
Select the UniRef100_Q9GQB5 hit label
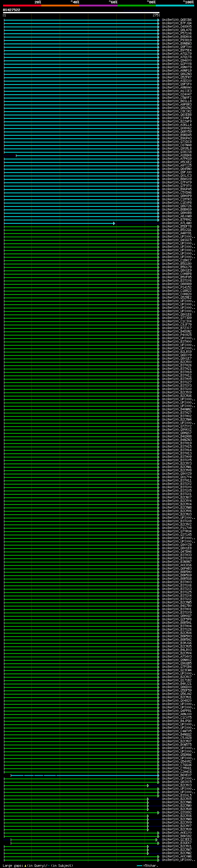point(176,664)
